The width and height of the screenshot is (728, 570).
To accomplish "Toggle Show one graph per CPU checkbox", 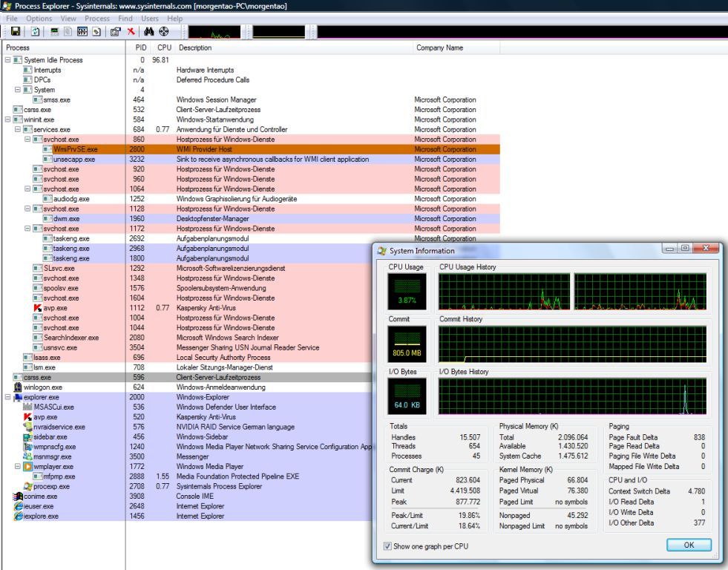I will click(387, 546).
